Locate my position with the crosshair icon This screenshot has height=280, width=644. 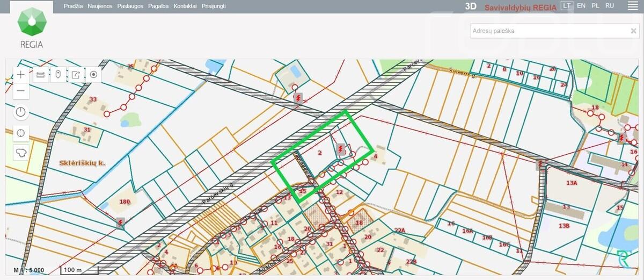[21, 133]
